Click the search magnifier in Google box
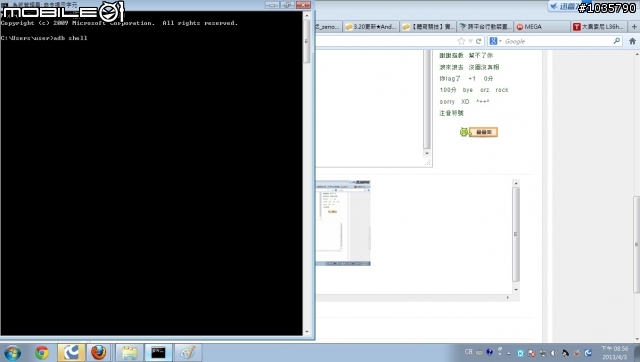 (617, 41)
